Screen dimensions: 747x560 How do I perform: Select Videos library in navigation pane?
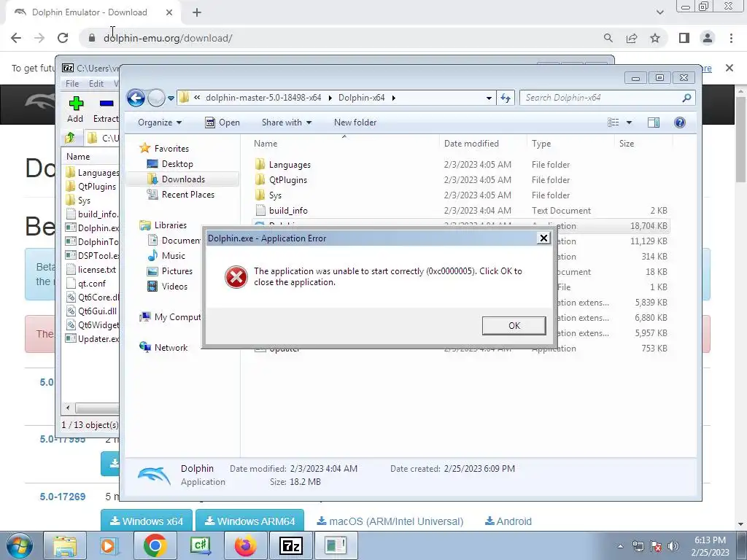coord(174,286)
